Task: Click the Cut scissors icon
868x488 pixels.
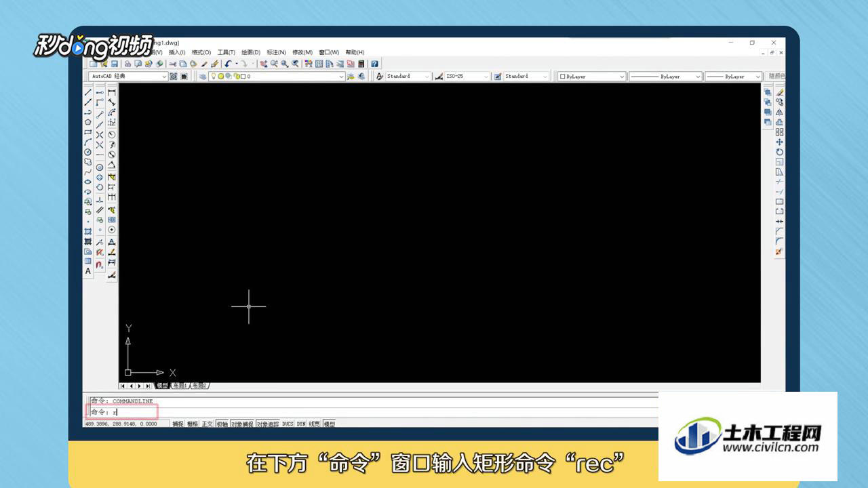Action: click(172, 64)
